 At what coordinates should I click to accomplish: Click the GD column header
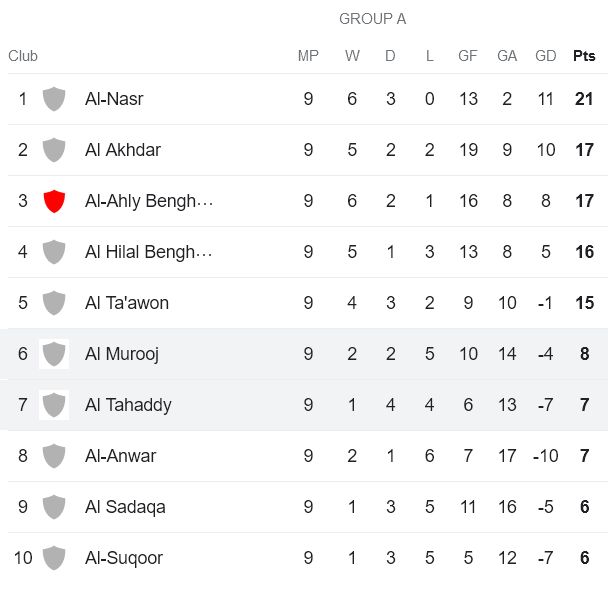546,56
